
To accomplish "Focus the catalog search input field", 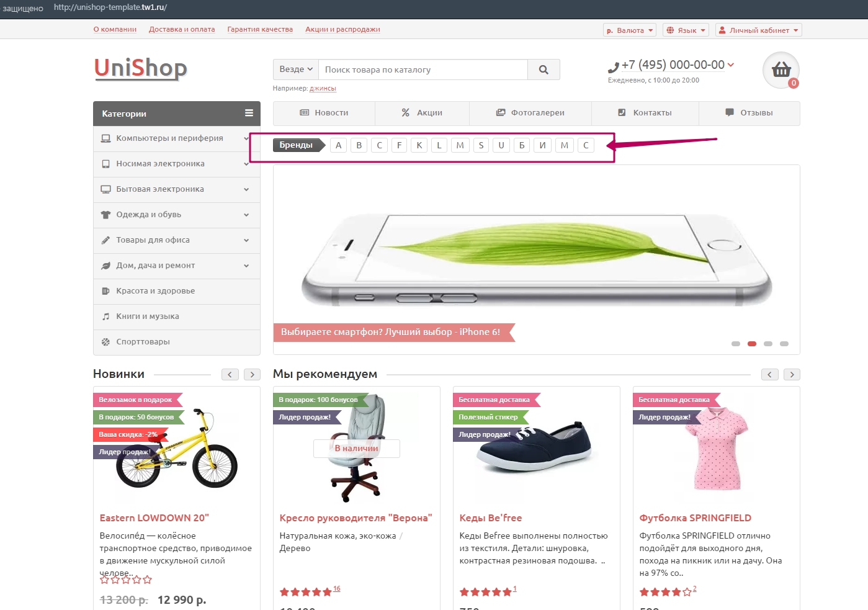I will coord(423,70).
